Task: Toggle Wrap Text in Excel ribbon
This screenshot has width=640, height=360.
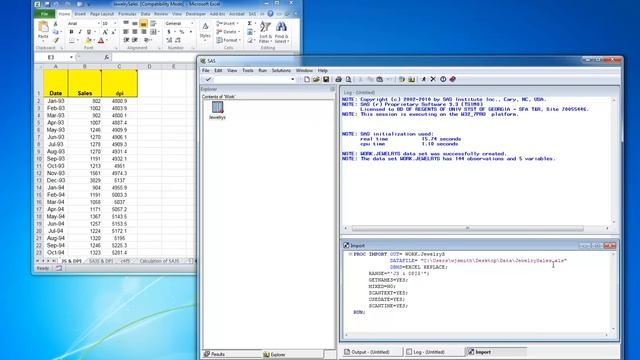Action: pyautogui.click(x=153, y=24)
